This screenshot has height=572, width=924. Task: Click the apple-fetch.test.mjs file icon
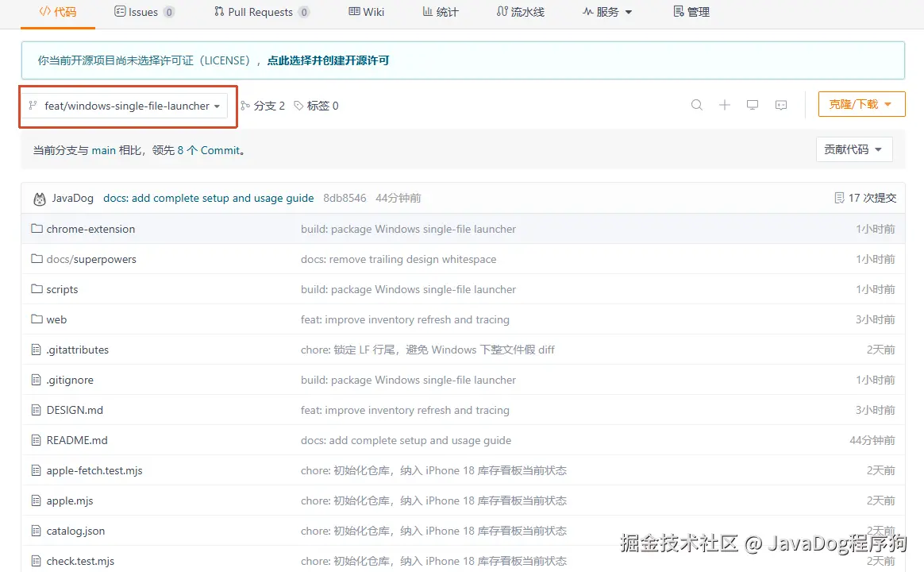point(36,470)
